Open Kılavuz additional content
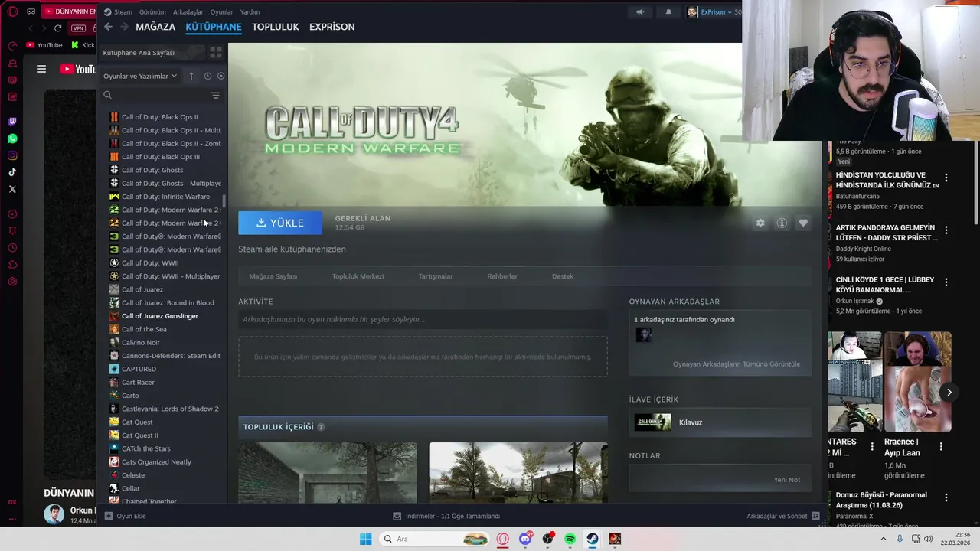 [x=720, y=422]
